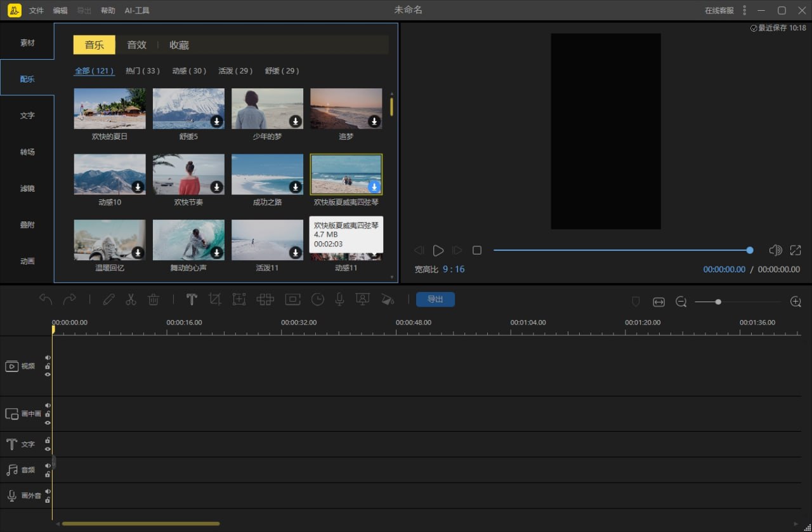Click the scissors split tool in the toolbar
This screenshot has height=532, width=812.
click(x=131, y=300)
